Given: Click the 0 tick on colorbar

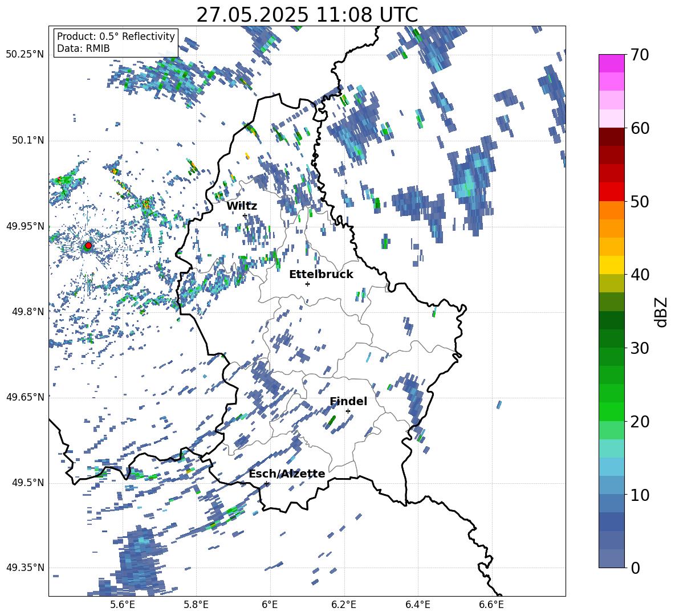Looking at the screenshot, I should [635, 568].
